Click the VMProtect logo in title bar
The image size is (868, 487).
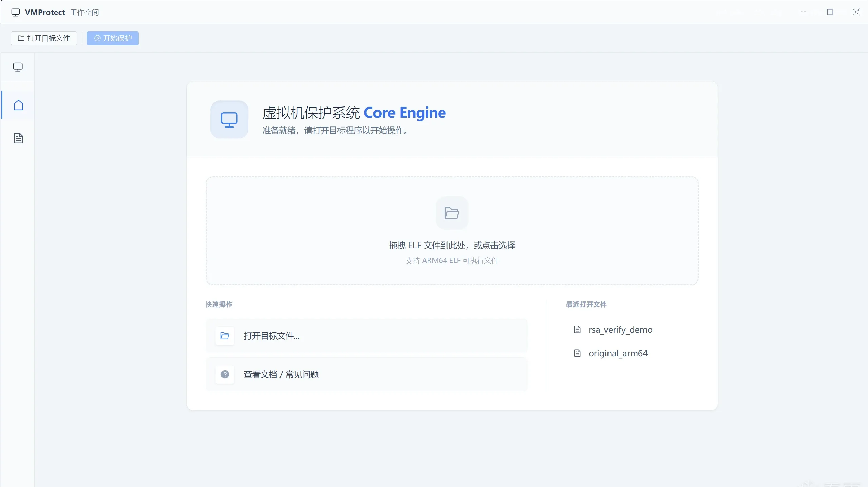point(16,13)
